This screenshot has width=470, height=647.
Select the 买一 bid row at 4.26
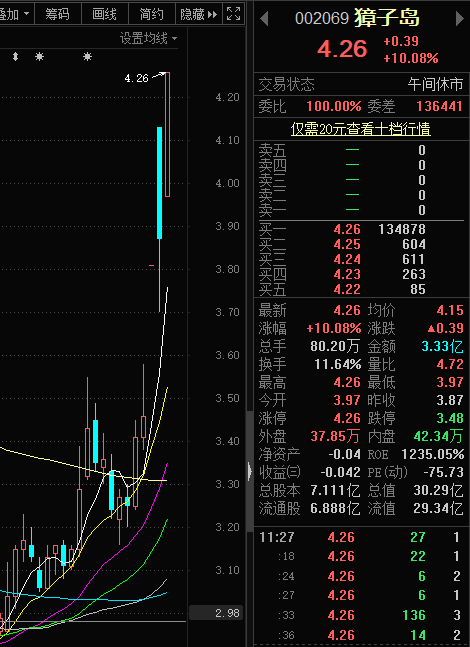click(x=361, y=229)
